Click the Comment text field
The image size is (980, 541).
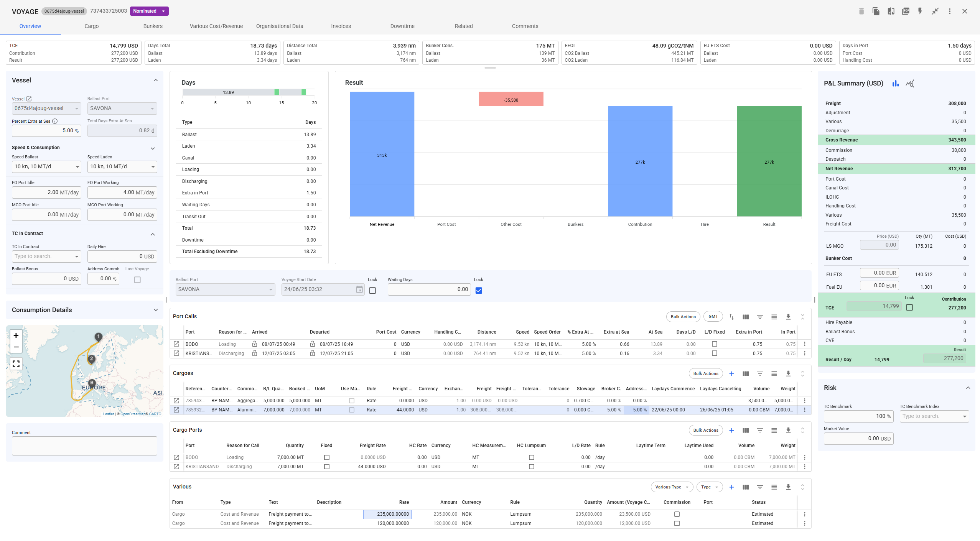[84, 446]
